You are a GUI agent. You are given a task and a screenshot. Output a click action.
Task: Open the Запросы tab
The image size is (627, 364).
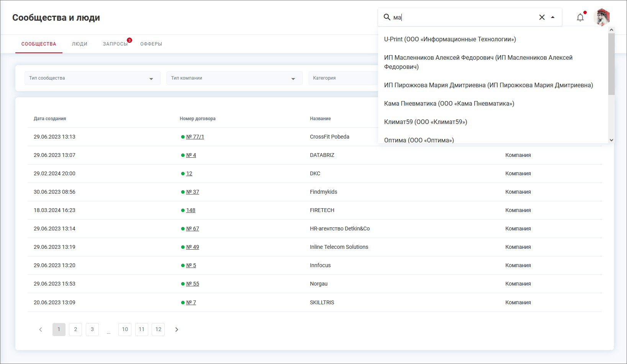click(115, 44)
